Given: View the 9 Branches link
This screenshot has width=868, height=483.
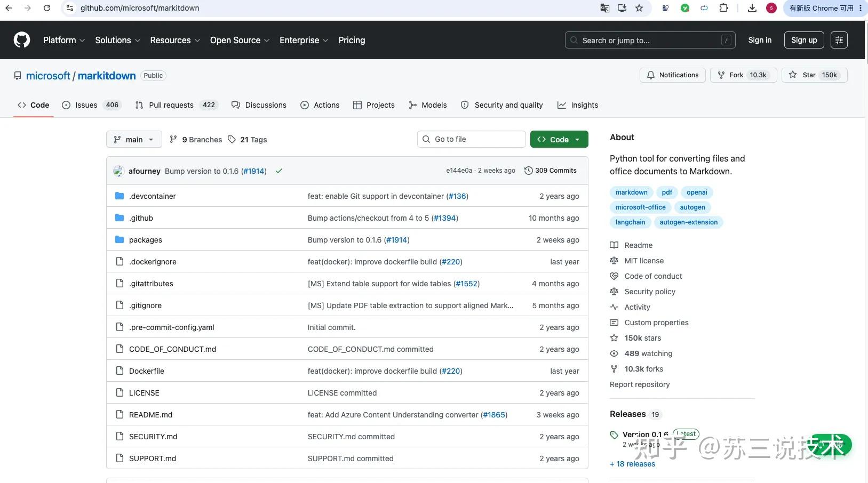Looking at the screenshot, I should coord(196,140).
